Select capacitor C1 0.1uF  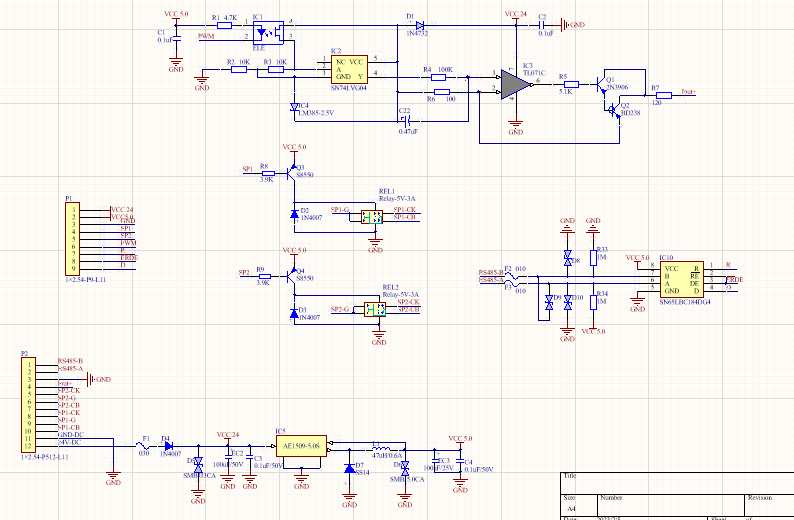[176, 39]
